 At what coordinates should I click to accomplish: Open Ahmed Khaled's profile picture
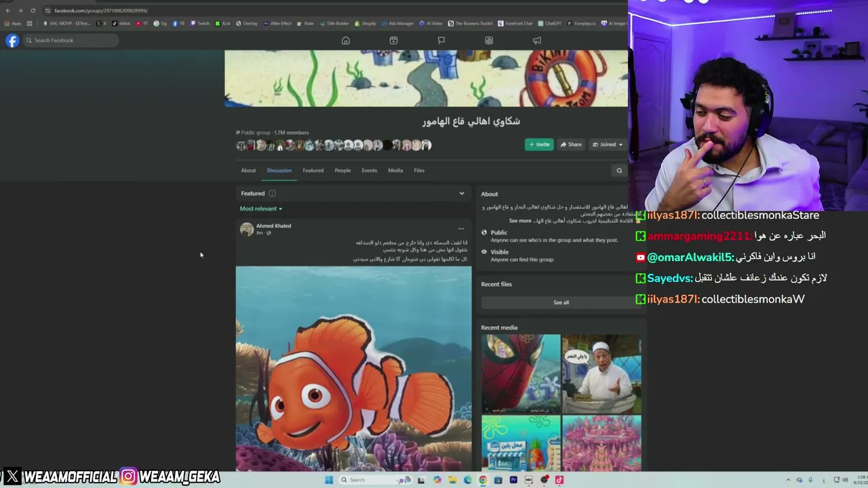(247, 229)
